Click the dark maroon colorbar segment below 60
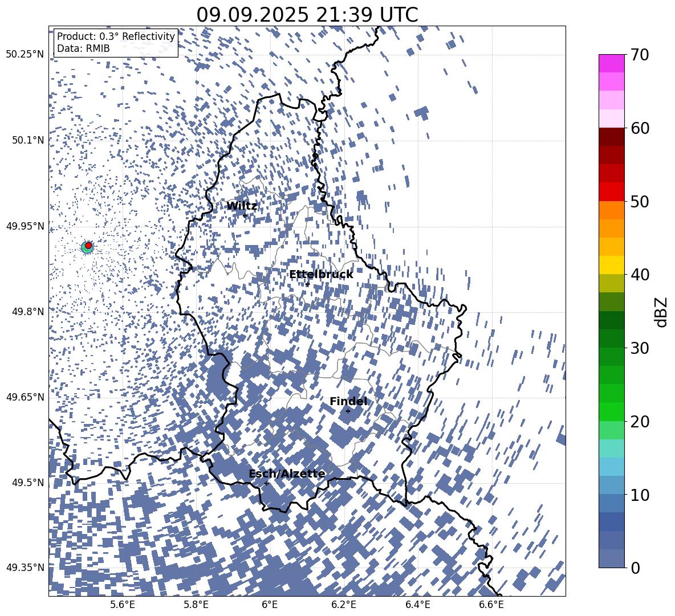 click(x=611, y=137)
